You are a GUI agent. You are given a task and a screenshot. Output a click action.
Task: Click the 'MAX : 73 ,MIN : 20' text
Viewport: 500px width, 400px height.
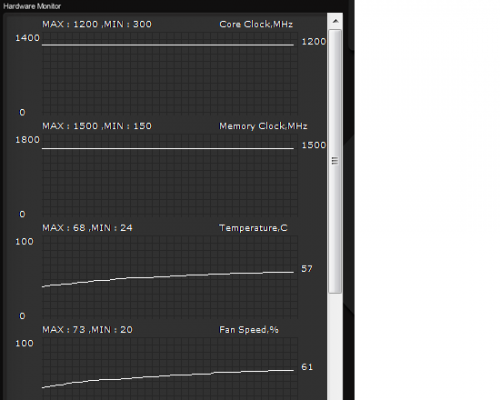pos(87,330)
